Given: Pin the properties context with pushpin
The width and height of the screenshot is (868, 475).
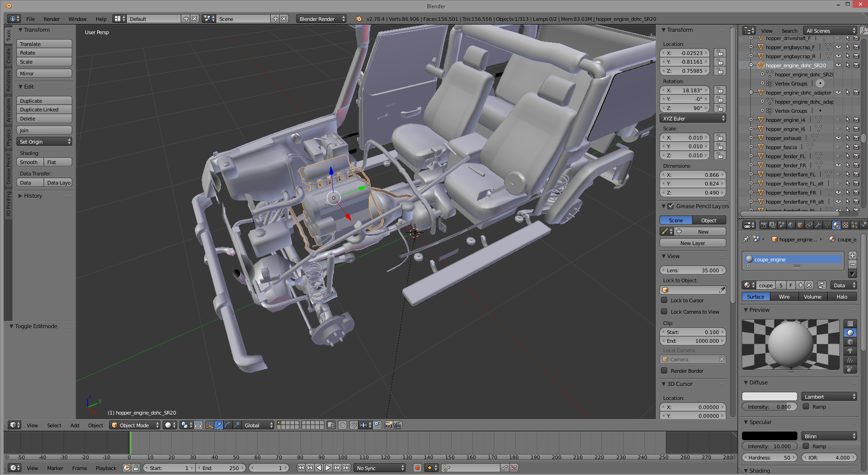Looking at the screenshot, I should click(x=746, y=239).
